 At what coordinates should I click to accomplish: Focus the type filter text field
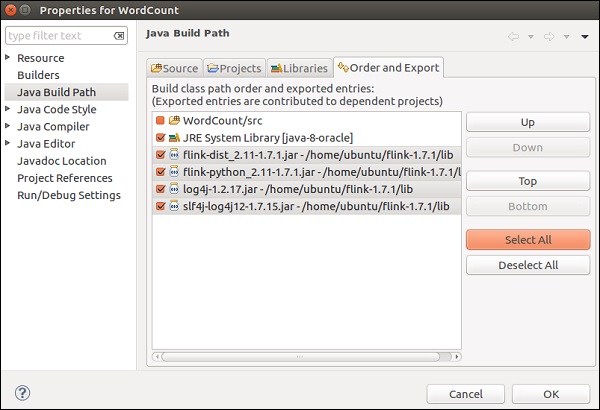58,37
